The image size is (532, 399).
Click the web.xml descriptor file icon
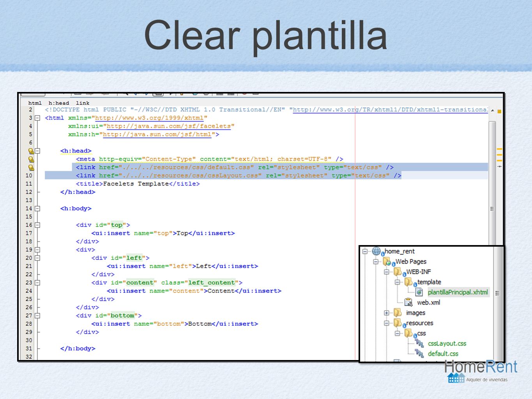click(408, 302)
